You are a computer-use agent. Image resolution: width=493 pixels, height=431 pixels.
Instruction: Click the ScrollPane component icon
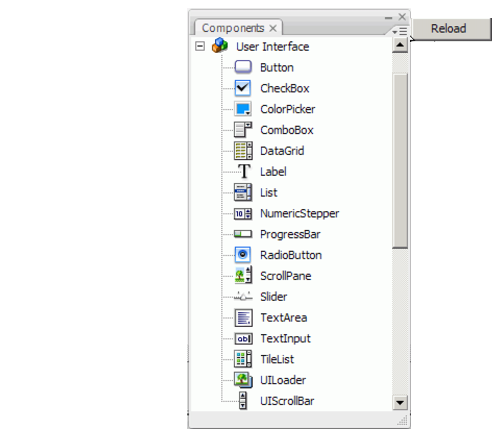243,275
